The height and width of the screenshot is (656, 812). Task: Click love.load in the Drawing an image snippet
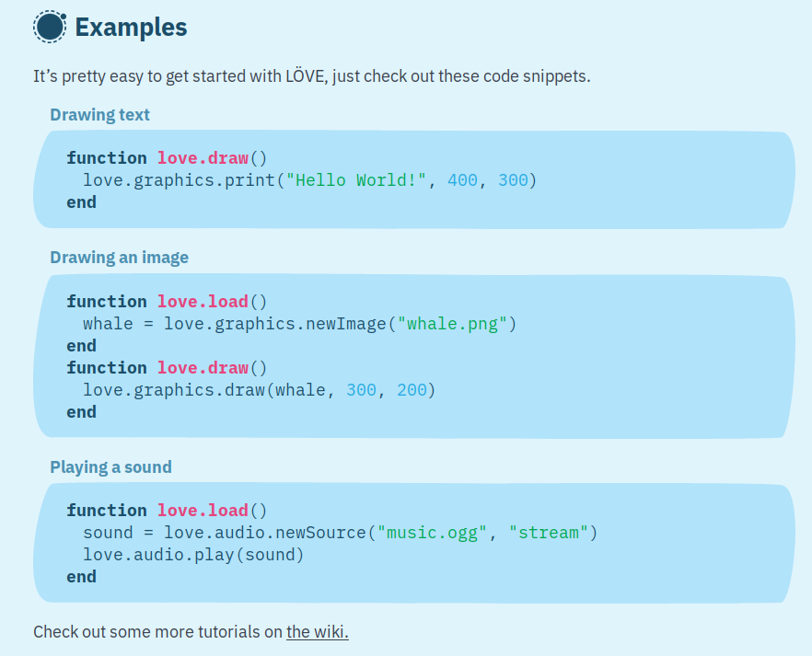(x=203, y=302)
